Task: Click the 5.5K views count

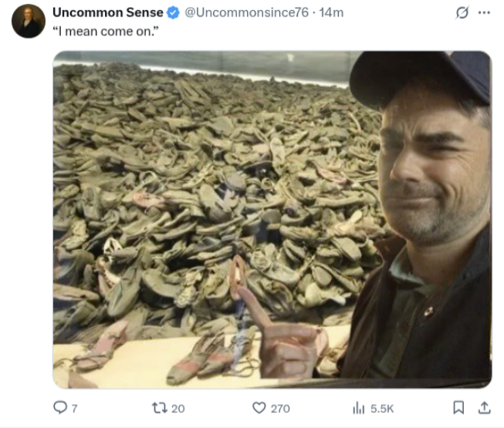Action: (382, 409)
